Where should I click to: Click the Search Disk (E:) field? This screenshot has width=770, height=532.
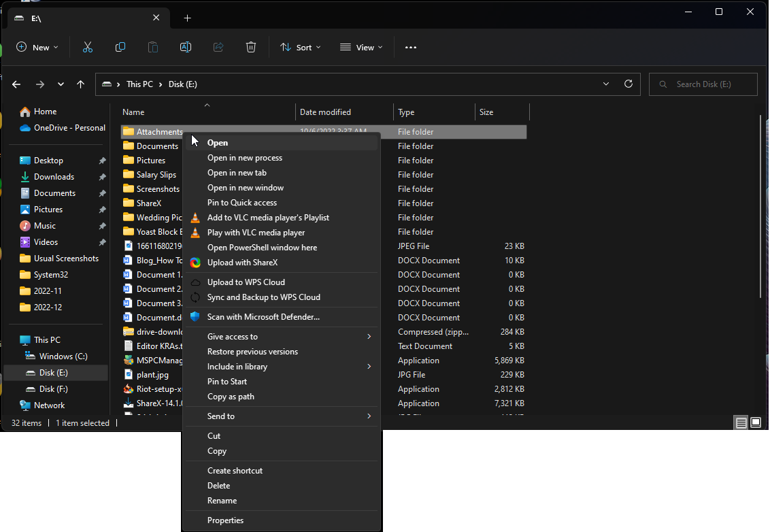point(703,84)
